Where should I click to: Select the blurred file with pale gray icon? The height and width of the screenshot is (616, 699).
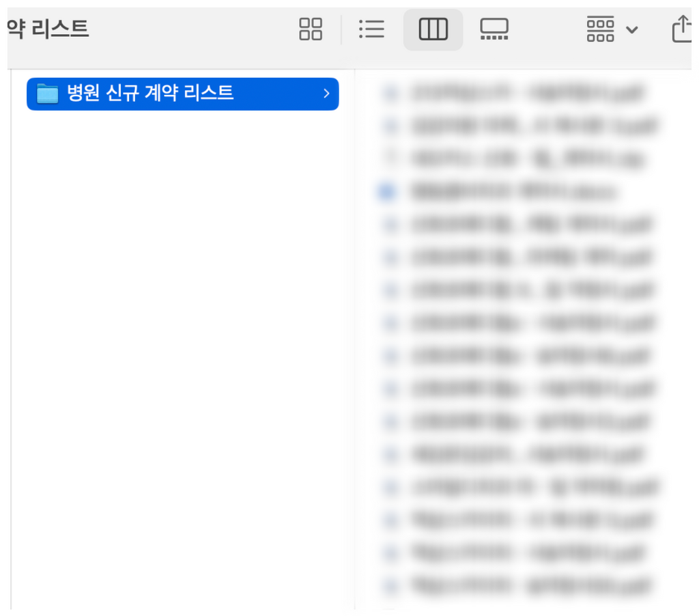(513, 158)
